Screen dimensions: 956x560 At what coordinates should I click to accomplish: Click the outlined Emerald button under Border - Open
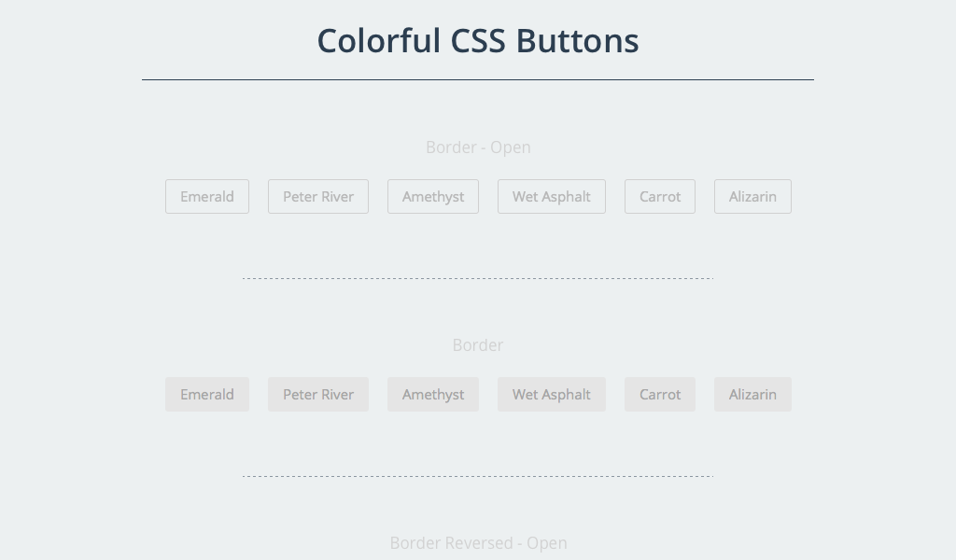point(207,197)
